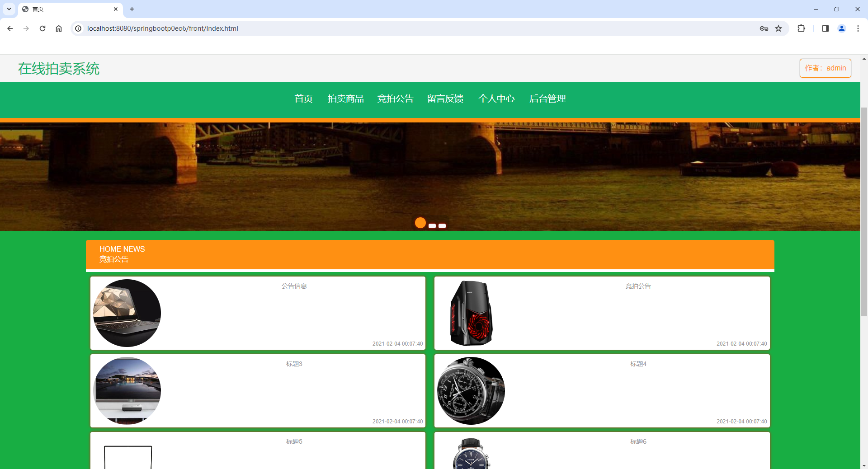Image resolution: width=868 pixels, height=469 pixels.
Task: Expand the tab search dropdown
Action: 9,9
